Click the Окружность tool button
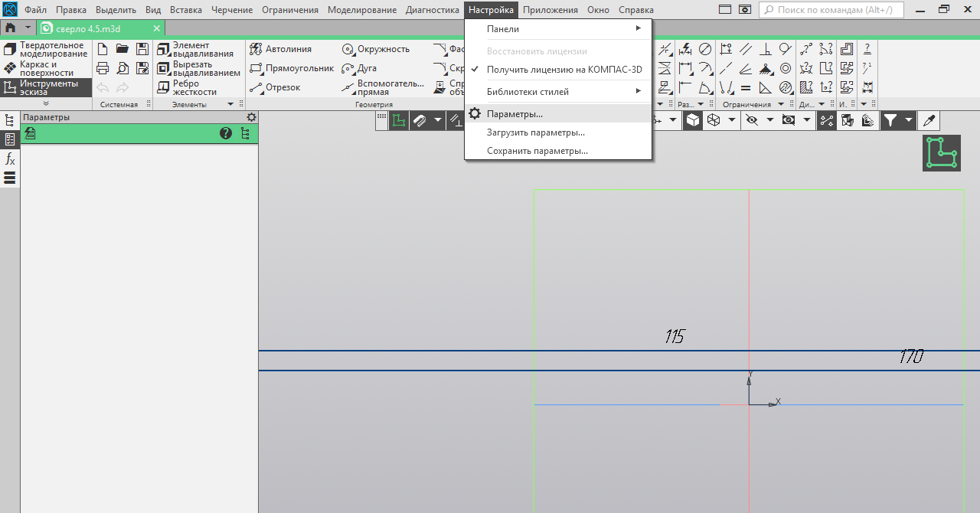The image size is (980, 513). (376, 49)
